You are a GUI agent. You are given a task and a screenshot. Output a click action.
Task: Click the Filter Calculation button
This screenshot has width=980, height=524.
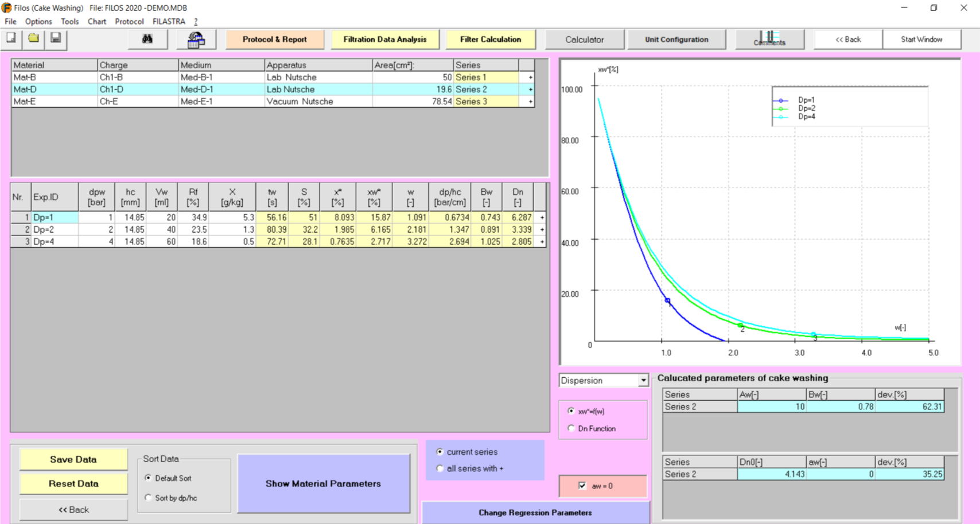tap(491, 39)
